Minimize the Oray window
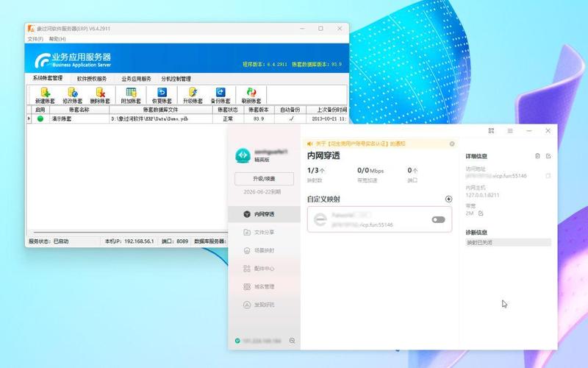The width and height of the screenshot is (588, 368). (x=528, y=131)
